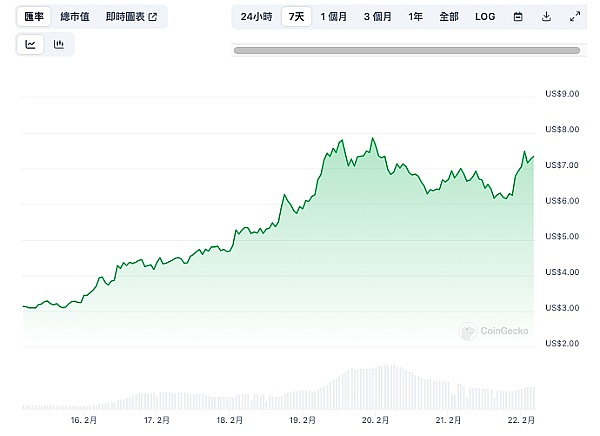Switch to line chart view icon
Image resolution: width=600 pixels, height=436 pixels.
tap(31, 44)
